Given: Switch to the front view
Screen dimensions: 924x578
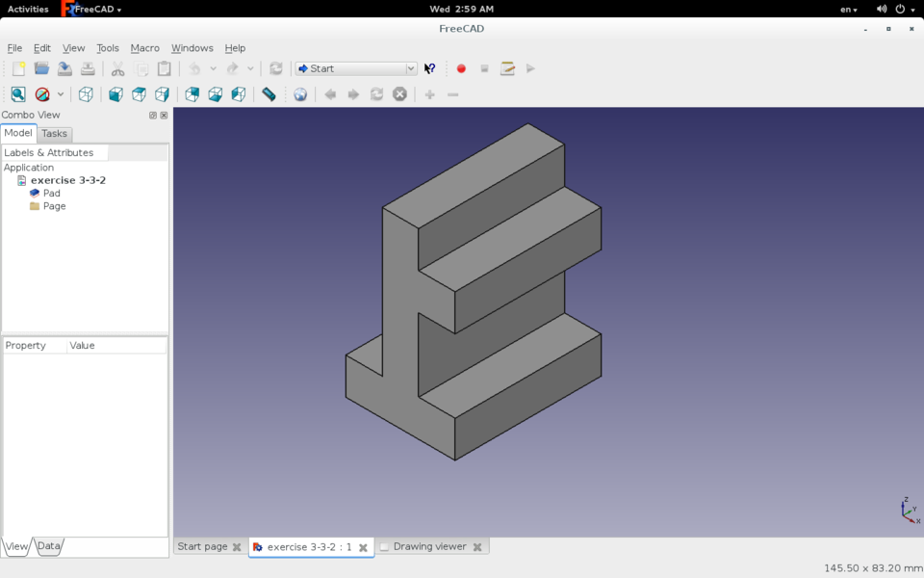Looking at the screenshot, I should click(116, 93).
